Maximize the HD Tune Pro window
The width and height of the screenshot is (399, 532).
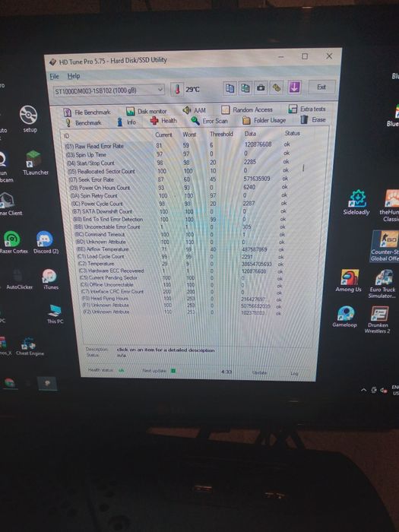pos(305,56)
